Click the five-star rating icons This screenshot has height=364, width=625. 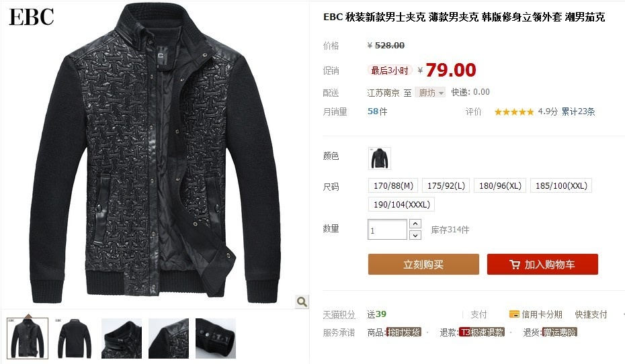[x=514, y=112]
